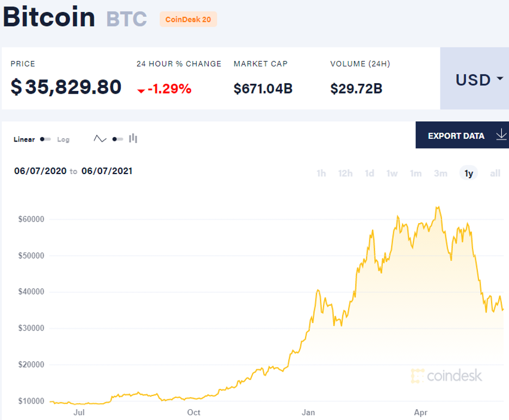This screenshot has width=509, height=420.
Task: Open the USD currency dropdown
Action: (474, 79)
